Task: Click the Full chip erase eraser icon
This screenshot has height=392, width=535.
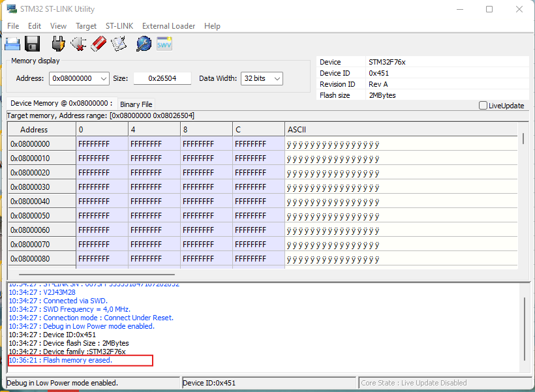Action: (99, 44)
